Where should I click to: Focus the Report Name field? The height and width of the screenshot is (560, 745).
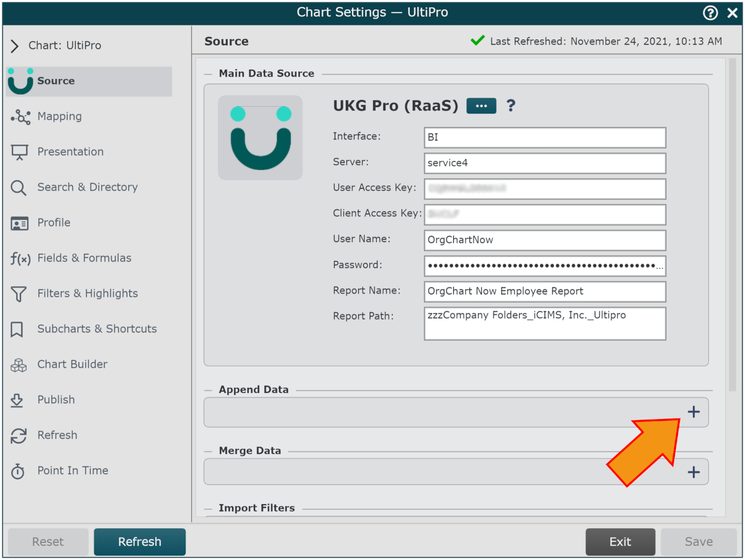pyautogui.click(x=545, y=291)
